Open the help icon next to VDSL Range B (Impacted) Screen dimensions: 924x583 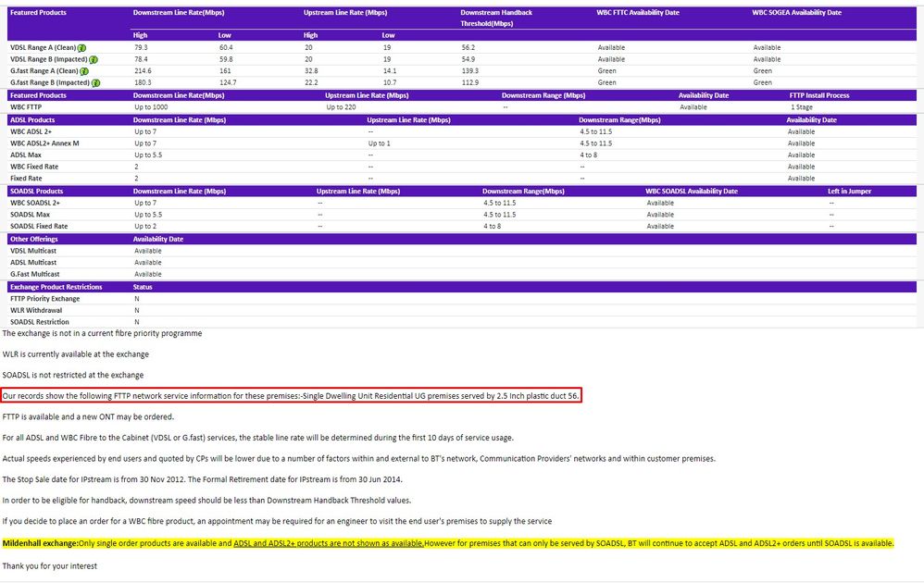[x=94, y=59]
